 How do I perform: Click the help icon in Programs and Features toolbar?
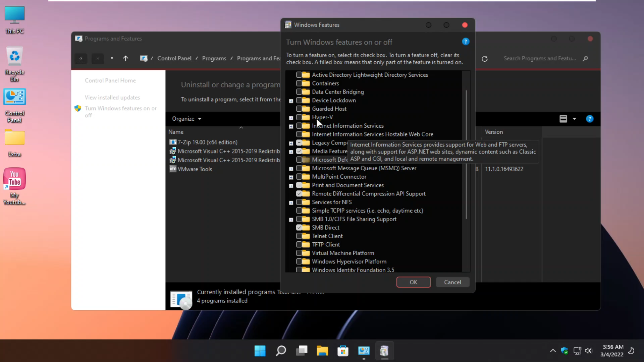(x=589, y=119)
